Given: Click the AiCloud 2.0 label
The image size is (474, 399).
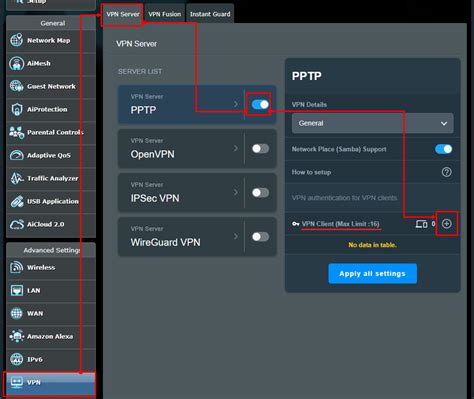Looking at the screenshot, I should [x=46, y=224].
